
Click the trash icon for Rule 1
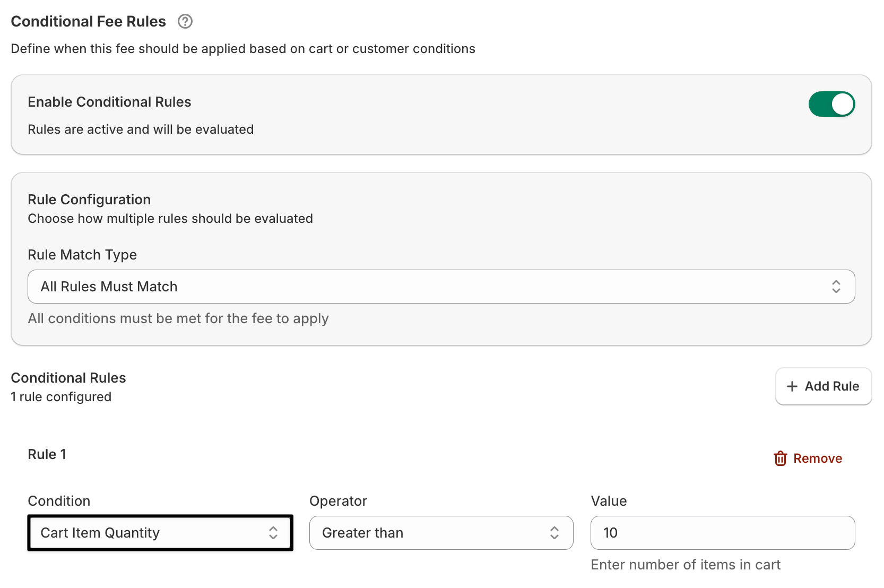coord(780,459)
